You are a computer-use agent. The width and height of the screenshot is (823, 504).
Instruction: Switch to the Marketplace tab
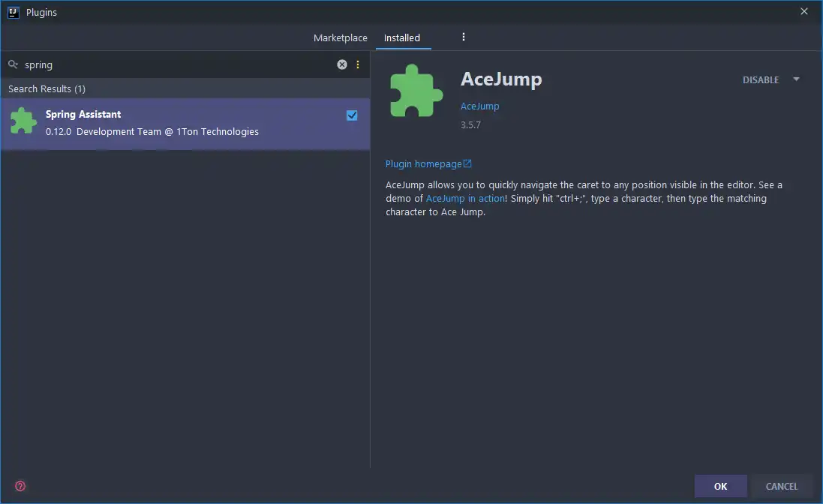point(340,37)
